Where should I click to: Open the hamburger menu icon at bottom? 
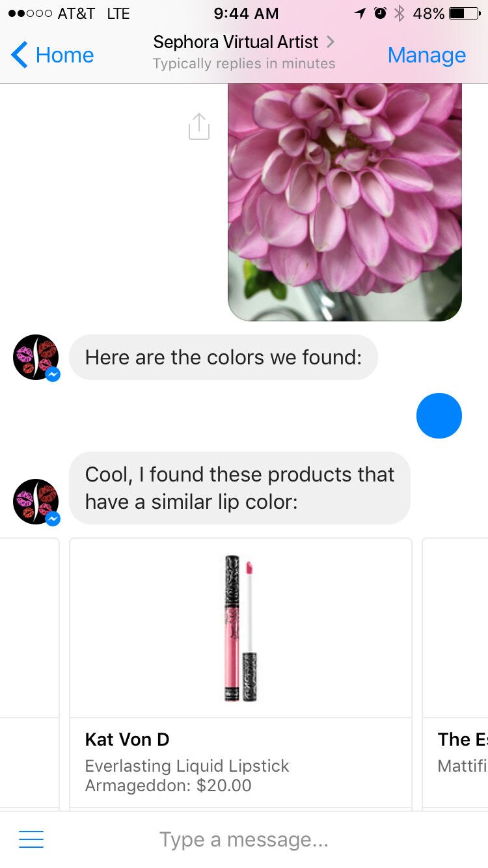(31, 839)
